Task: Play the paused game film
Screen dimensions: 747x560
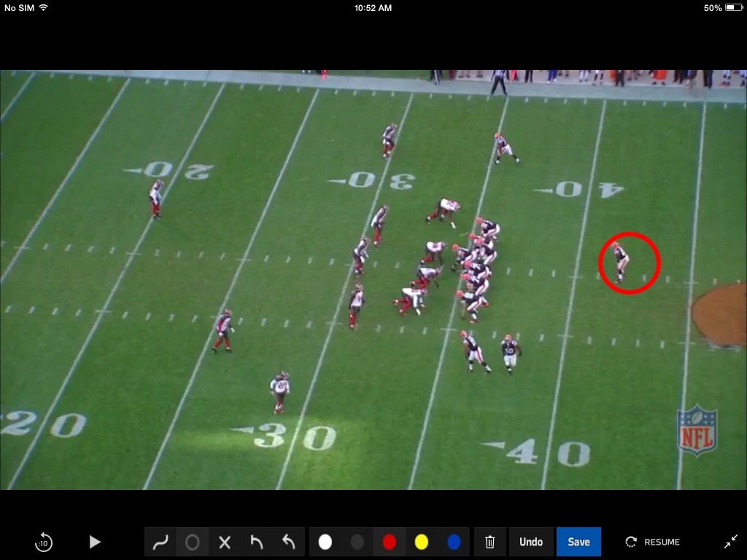Action: click(95, 542)
